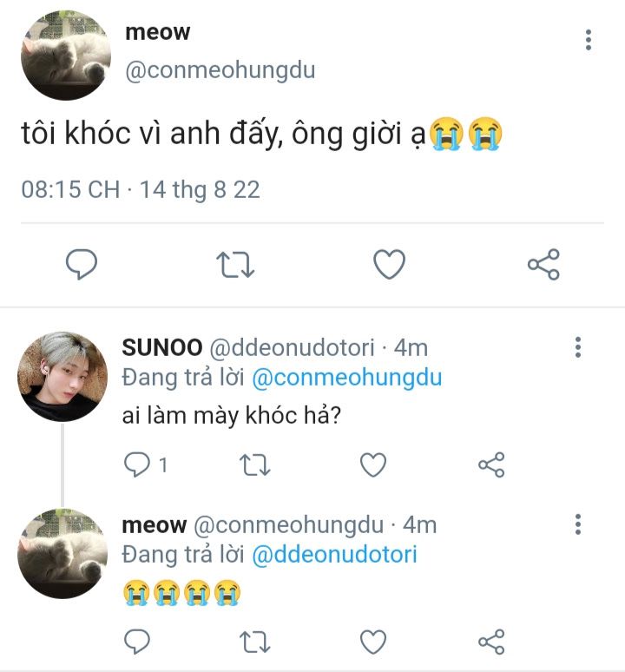The image size is (625, 672).
Task: Open more options on meow's last reply
Action: [578, 524]
